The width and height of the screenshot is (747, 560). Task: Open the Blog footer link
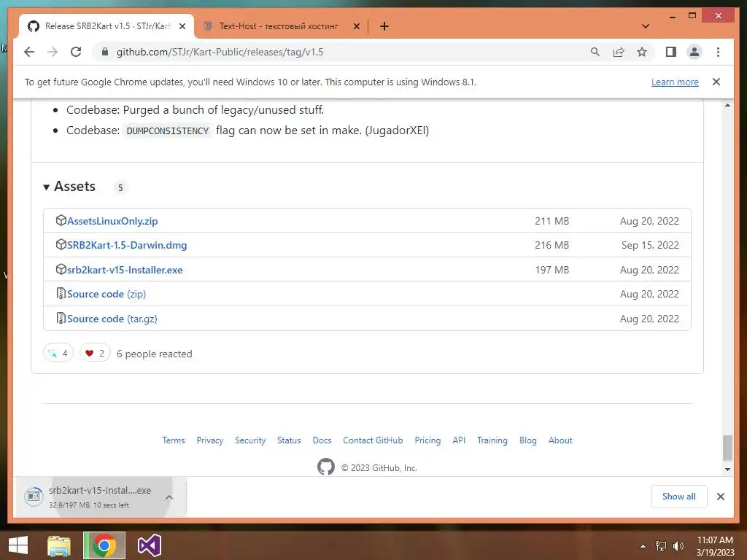pos(528,440)
